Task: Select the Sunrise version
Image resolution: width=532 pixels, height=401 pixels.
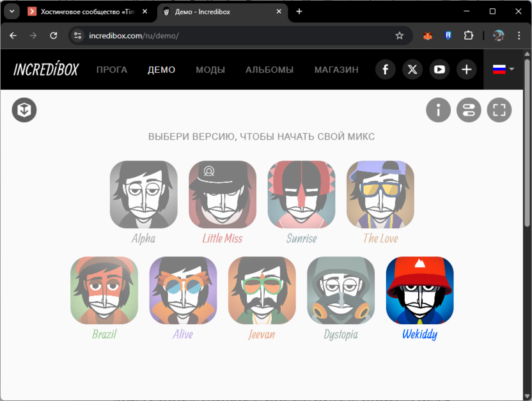Action: (301, 194)
